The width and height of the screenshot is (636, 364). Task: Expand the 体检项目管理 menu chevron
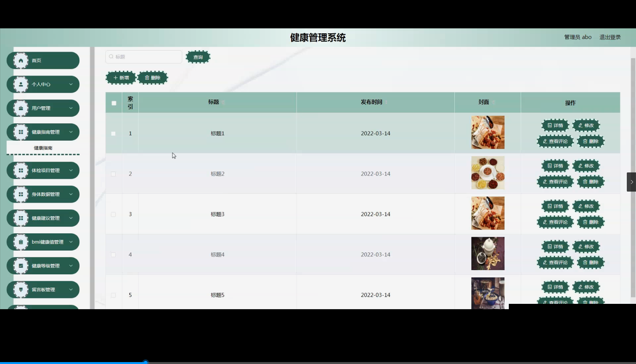(x=71, y=171)
